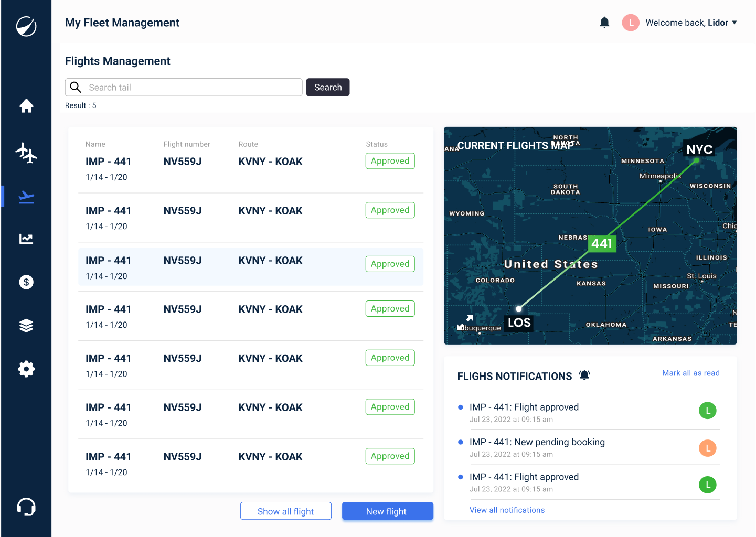
Task: Click the Search button
Action: click(328, 88)
